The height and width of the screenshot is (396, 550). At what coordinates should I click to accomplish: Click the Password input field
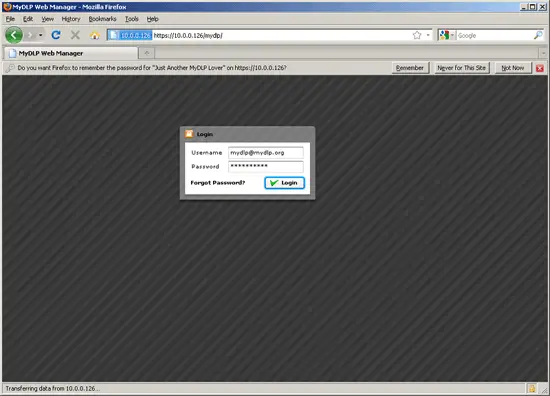pyautogui.click(x=266, y=166)
